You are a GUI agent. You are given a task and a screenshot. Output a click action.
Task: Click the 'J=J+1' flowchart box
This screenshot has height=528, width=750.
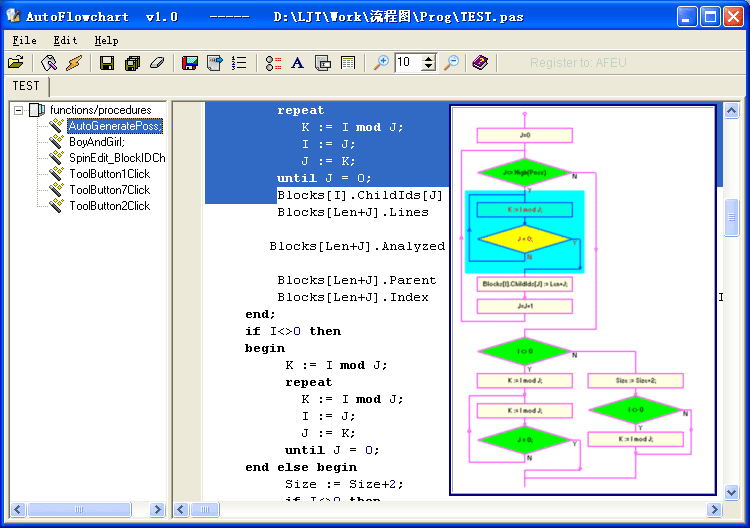pos(525,306)
